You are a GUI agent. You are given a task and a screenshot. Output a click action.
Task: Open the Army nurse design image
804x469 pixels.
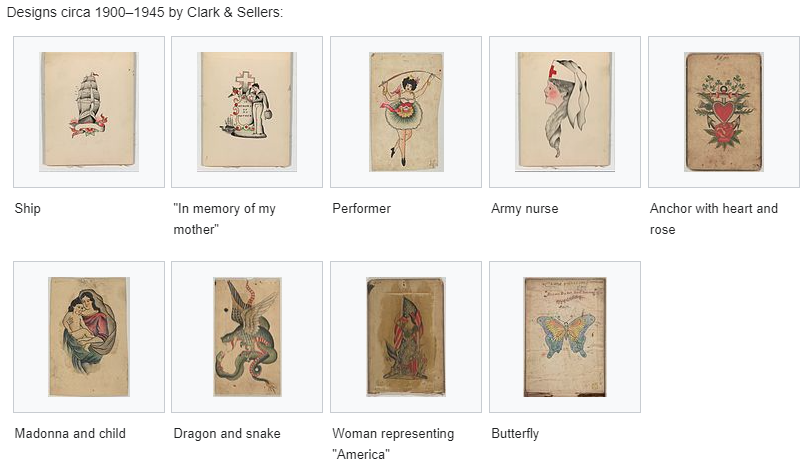pyautogui.click(x=565, y=111)
